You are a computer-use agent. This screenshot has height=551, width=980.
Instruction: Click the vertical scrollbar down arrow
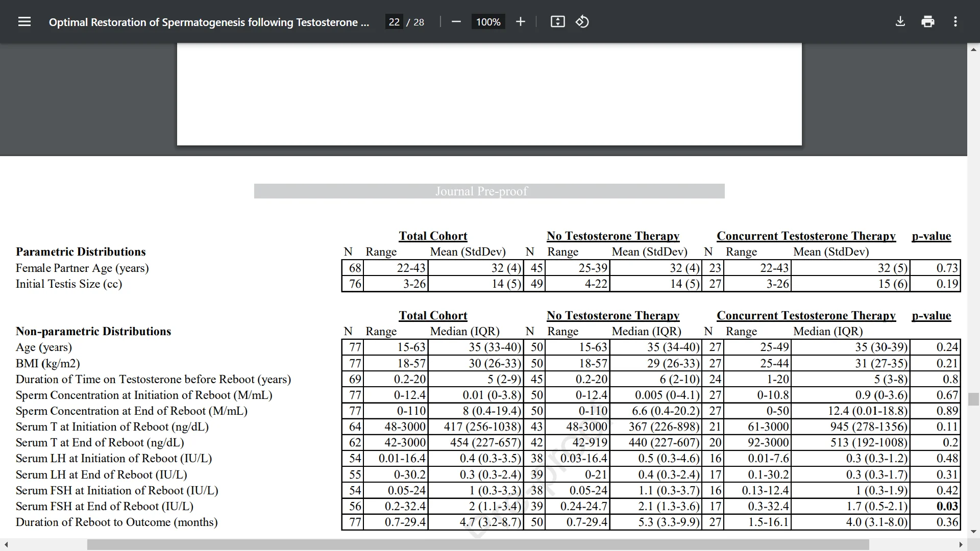(x=973, y=532)
